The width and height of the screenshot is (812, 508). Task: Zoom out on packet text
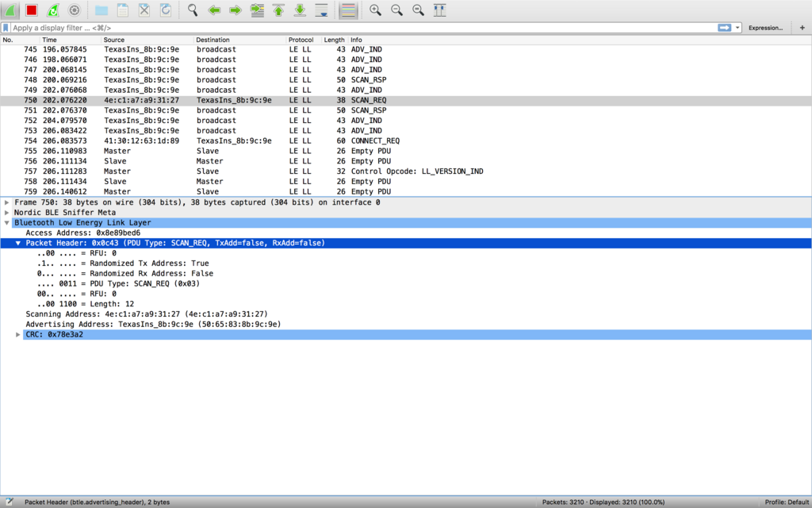(x=396, y=10)
